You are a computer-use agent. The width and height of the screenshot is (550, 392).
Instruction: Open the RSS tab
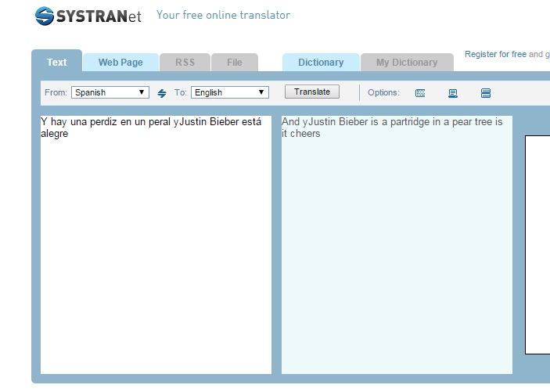pos(185,63)
